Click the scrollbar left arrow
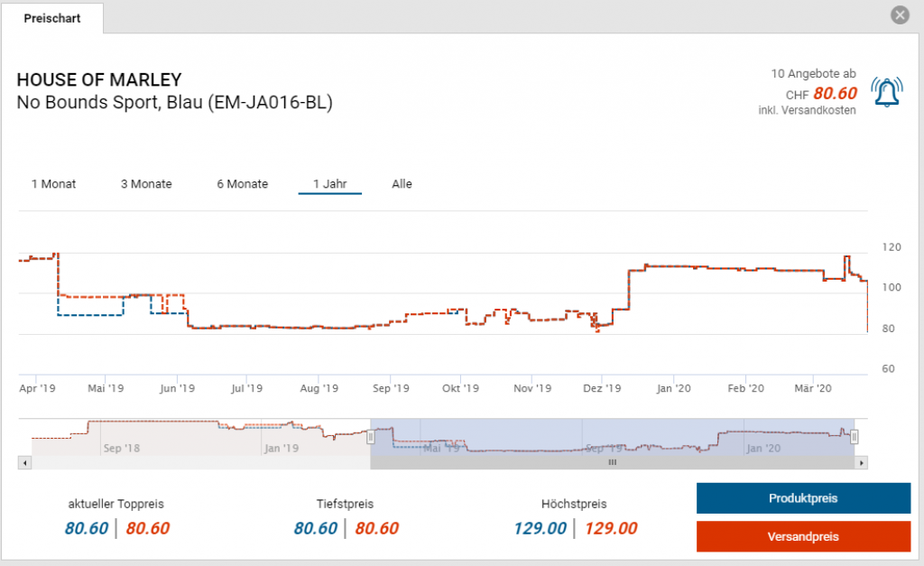Screen dimensions: 924x566 [24, 462]
